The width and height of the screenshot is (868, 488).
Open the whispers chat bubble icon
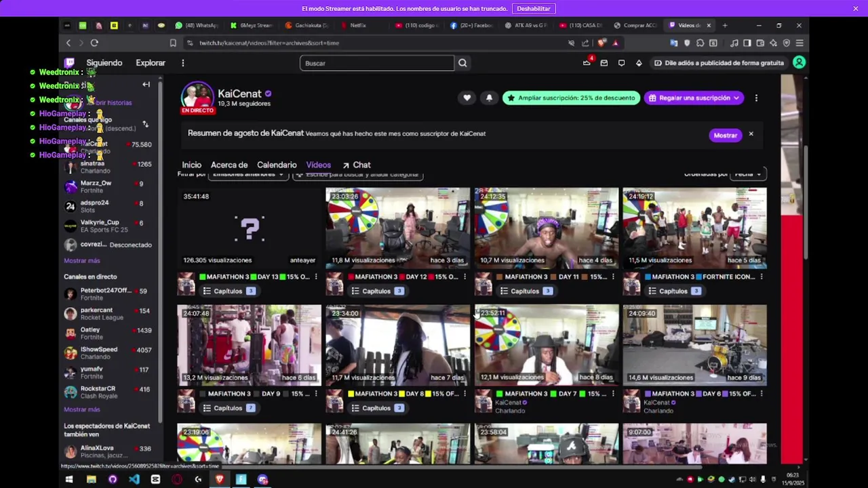[621, 63]
